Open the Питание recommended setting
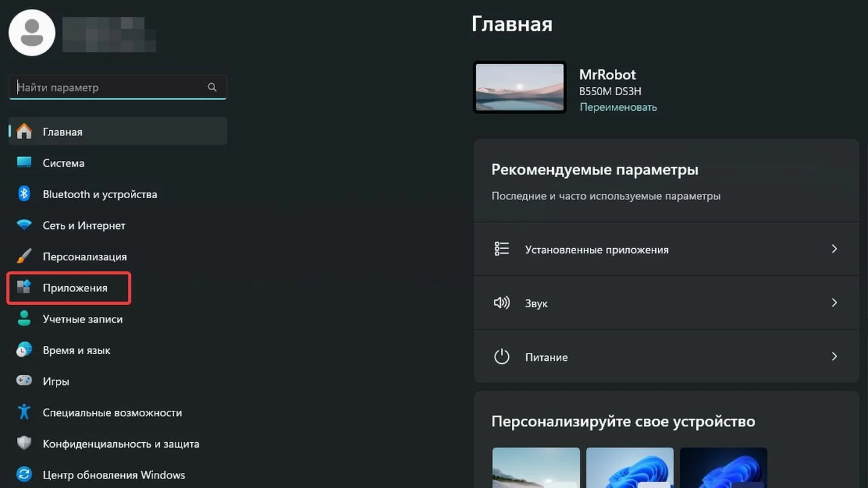The image size is (868, 488). coord(666,357)
